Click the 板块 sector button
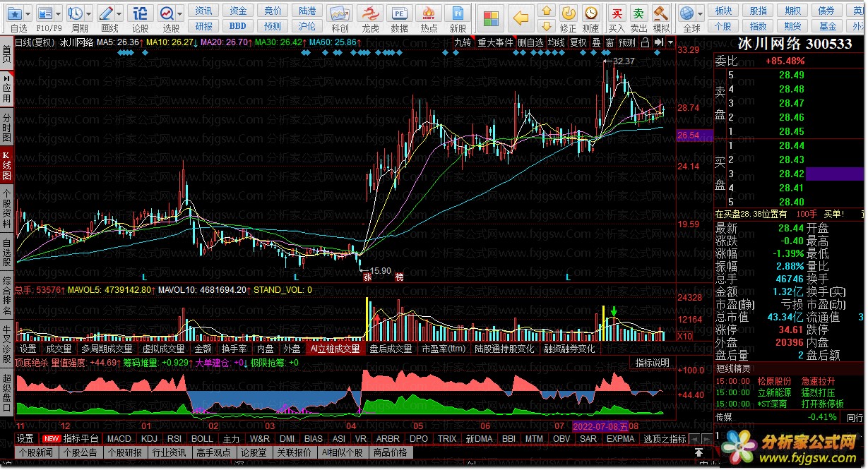 723,11
